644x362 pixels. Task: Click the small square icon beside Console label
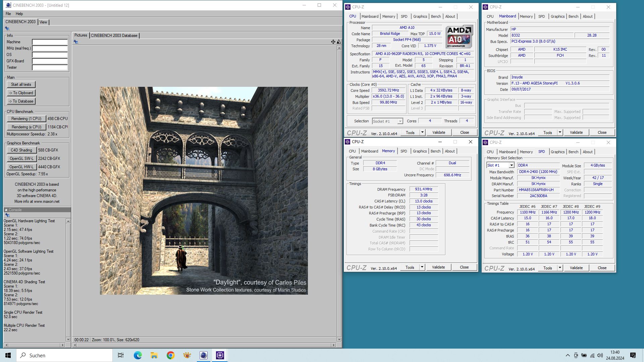click(x=6, y=210)
